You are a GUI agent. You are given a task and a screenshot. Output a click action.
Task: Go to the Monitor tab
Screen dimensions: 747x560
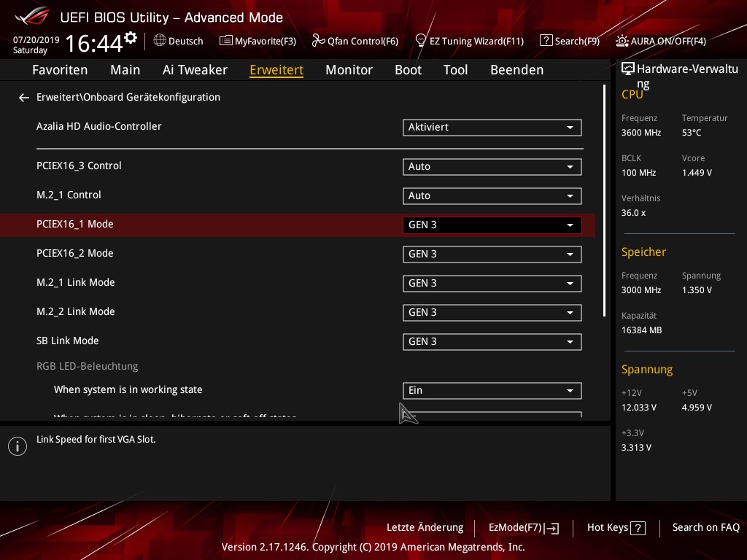[x=349, y=70]
